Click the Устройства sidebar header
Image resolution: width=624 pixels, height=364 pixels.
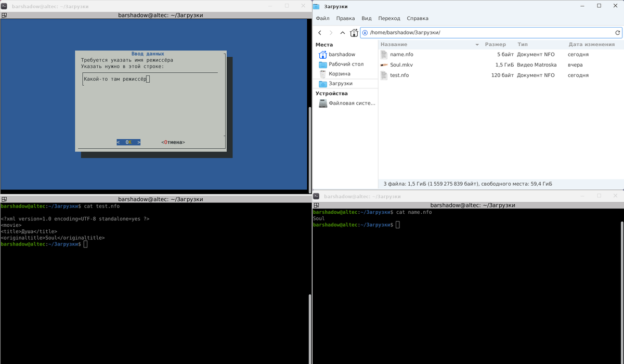(x=332, y=94)
